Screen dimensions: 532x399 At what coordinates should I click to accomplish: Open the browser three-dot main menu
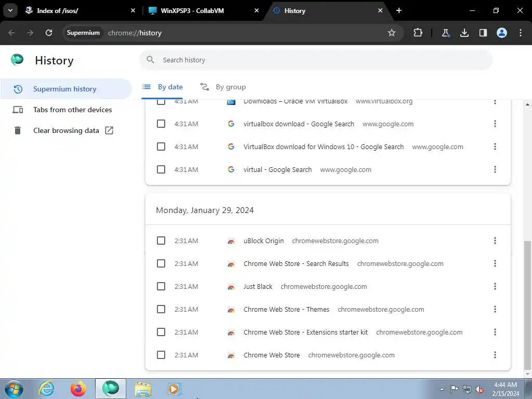521,33
